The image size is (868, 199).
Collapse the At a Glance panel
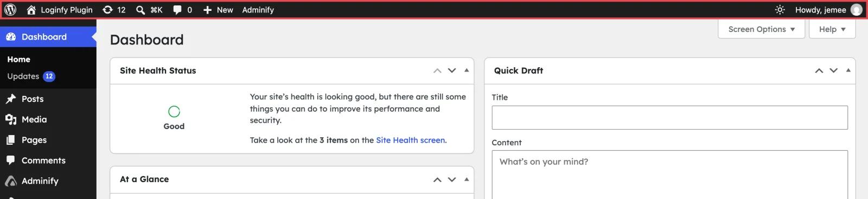[x=467, y=179]
